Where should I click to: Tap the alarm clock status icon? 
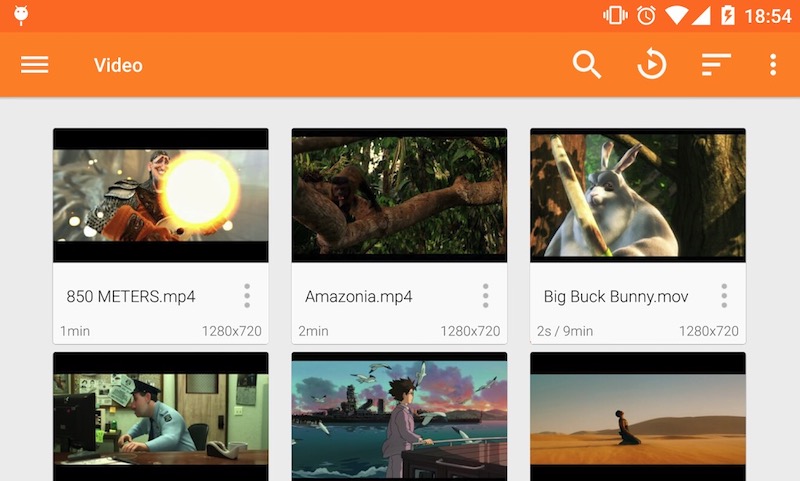coord(647,15)
